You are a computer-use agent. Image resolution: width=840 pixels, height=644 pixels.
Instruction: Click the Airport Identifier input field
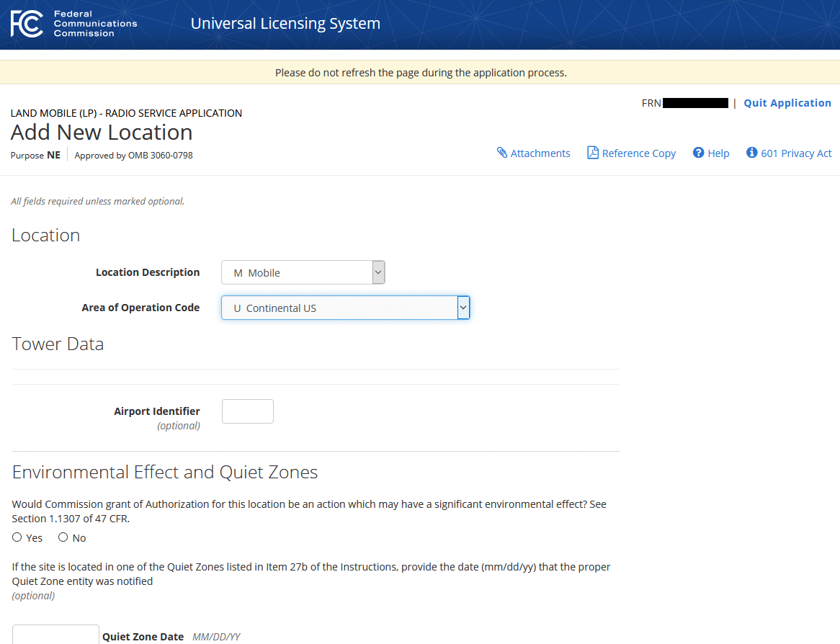(248, 411)
